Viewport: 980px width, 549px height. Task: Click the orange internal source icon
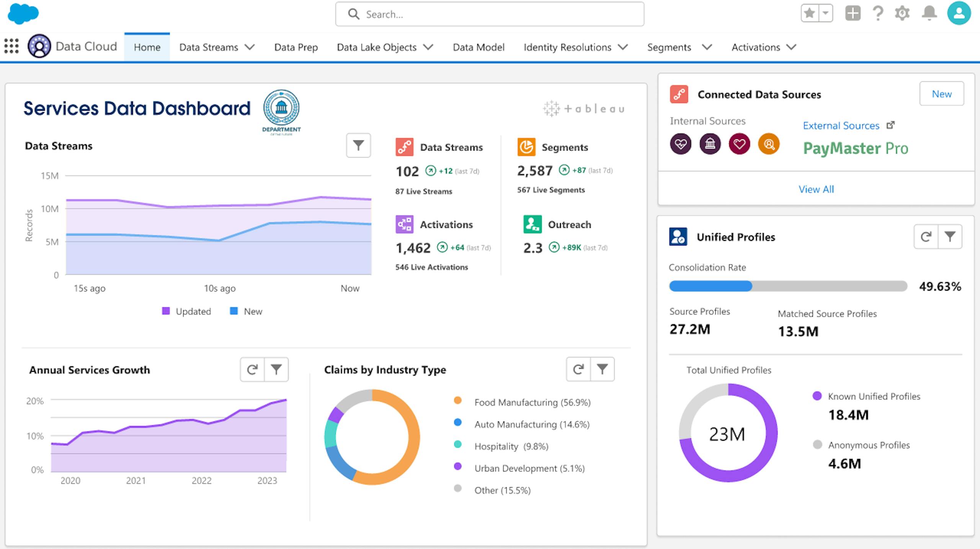coord(769,144)
